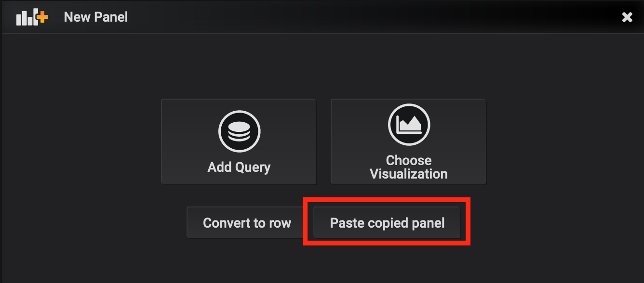Click the word "Choose" on the card
Screen dimensions: 644x283
tap(409, 160)
